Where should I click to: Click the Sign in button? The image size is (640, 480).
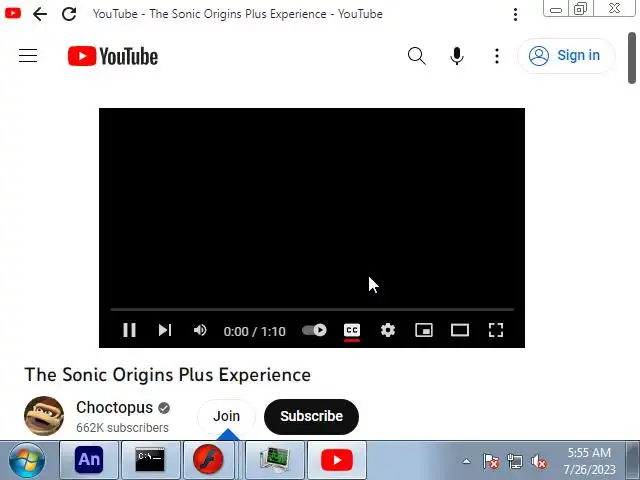pyautogui.click(x=566, y=56)
